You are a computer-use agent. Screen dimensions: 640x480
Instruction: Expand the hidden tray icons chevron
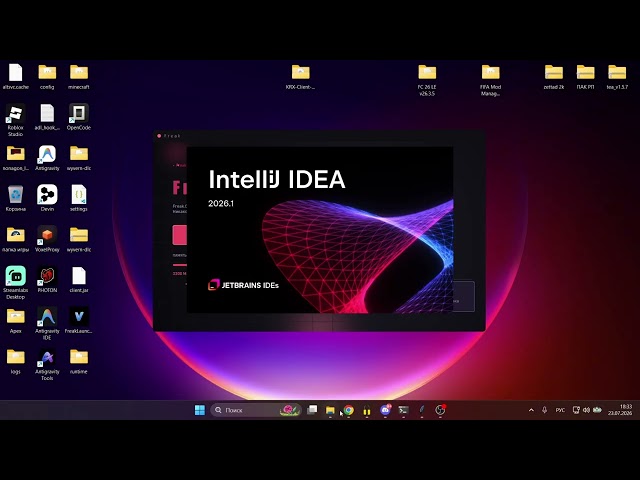click(531, 410)
